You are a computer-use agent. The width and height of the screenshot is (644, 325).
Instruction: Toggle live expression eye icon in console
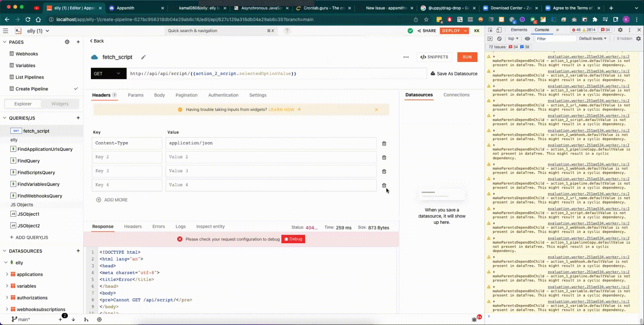[527, 39]
